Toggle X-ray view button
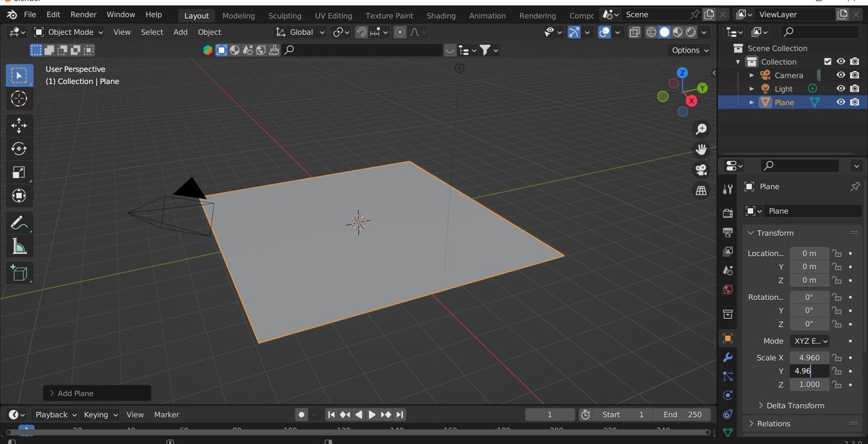Image resolution: width=868 pixels, height=444 pixels. 634,32
